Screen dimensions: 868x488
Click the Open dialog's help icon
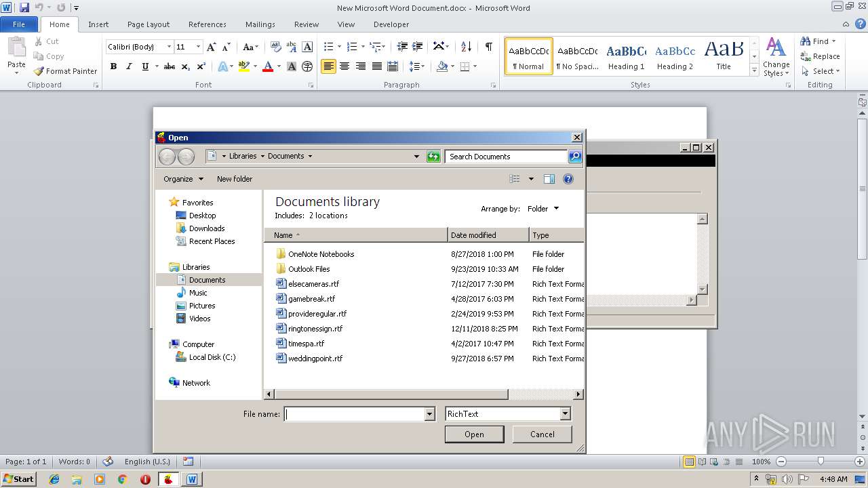(568, 179)
